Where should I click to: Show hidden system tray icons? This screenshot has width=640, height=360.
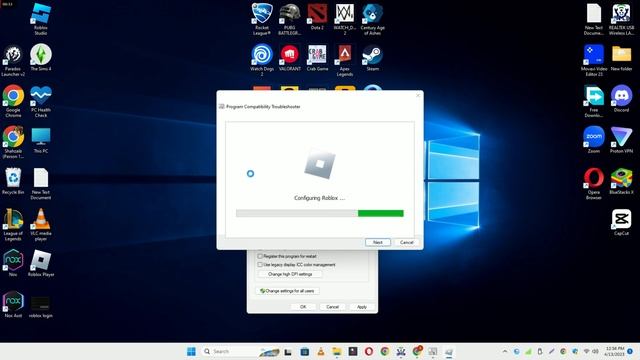pos(504,351)
